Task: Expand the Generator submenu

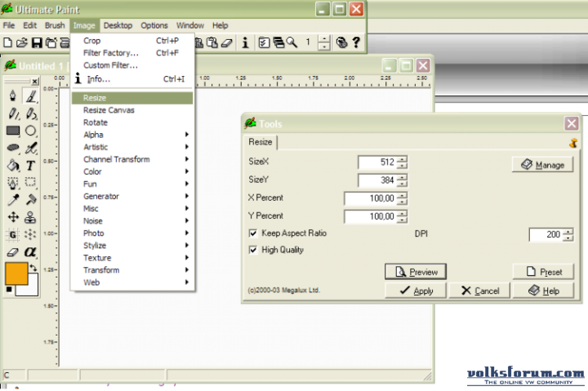Action: click(x=133, y=196)
